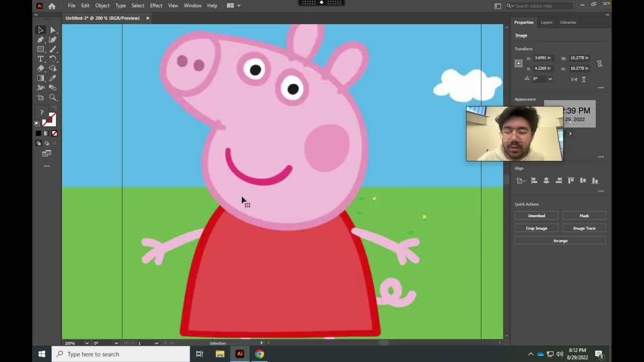
Task: Enable Draw Behind mode
Action: 47,143
